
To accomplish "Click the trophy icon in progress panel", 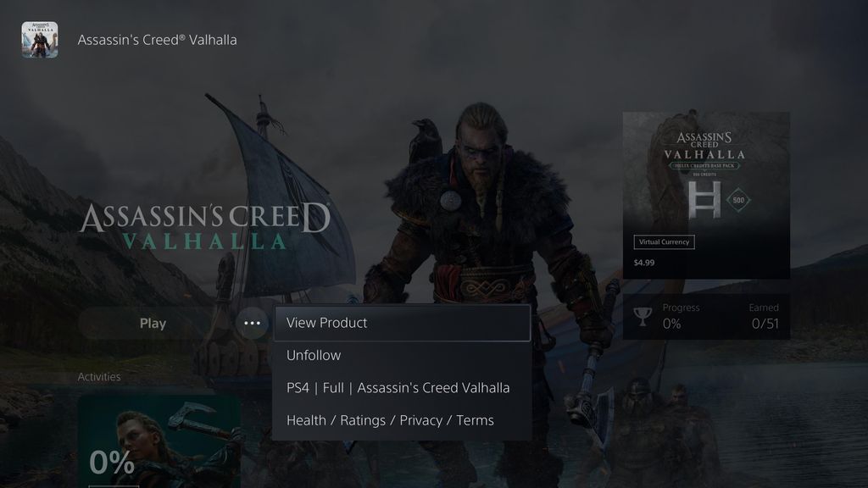I will click(x=643, y=317).
